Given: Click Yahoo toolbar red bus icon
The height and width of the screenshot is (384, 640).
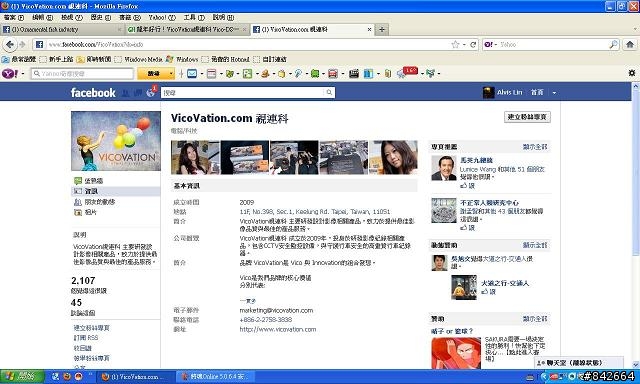Looking at the screenshot, I should pos(333,73).
